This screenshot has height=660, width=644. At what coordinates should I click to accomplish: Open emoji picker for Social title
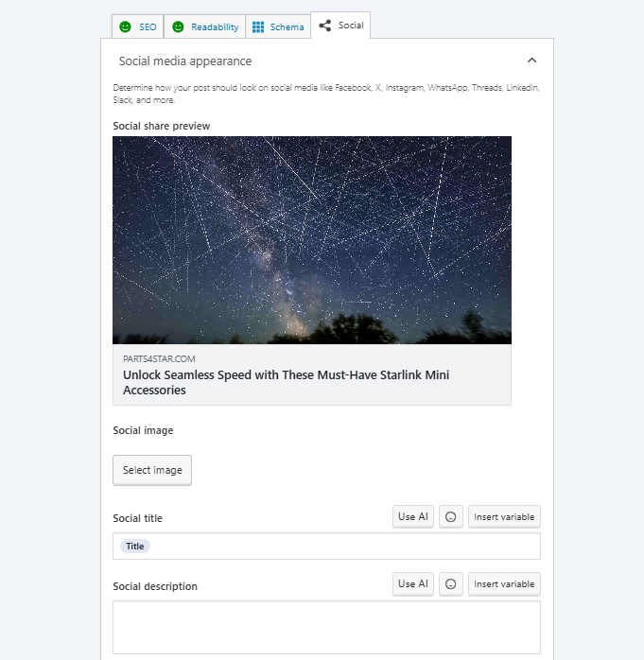tap(451, 517)
